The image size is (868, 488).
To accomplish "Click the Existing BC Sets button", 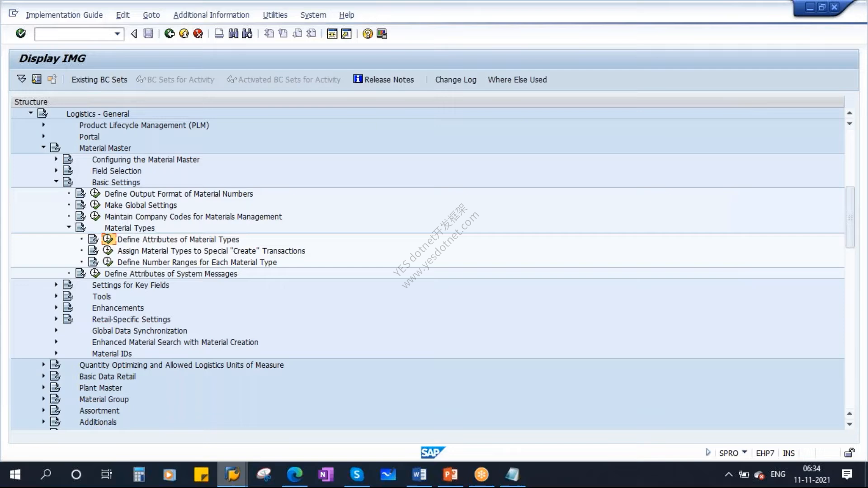I will click(99, 80).
